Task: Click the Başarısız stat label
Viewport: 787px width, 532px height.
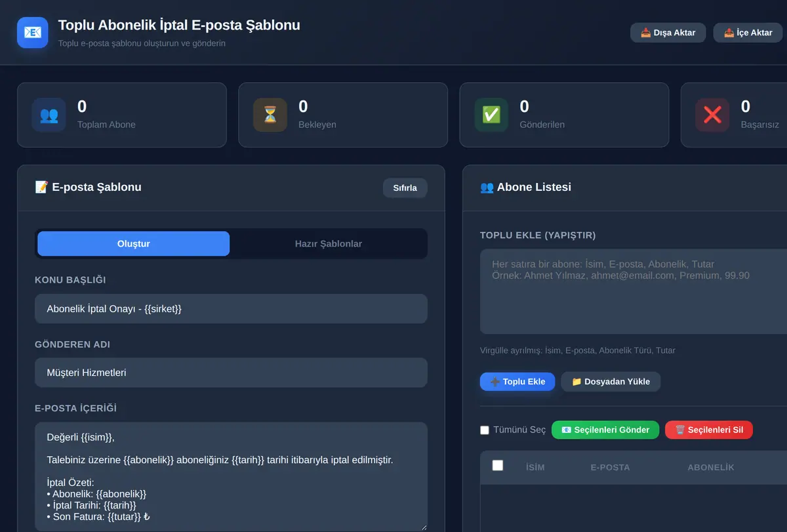Action: 760,125
